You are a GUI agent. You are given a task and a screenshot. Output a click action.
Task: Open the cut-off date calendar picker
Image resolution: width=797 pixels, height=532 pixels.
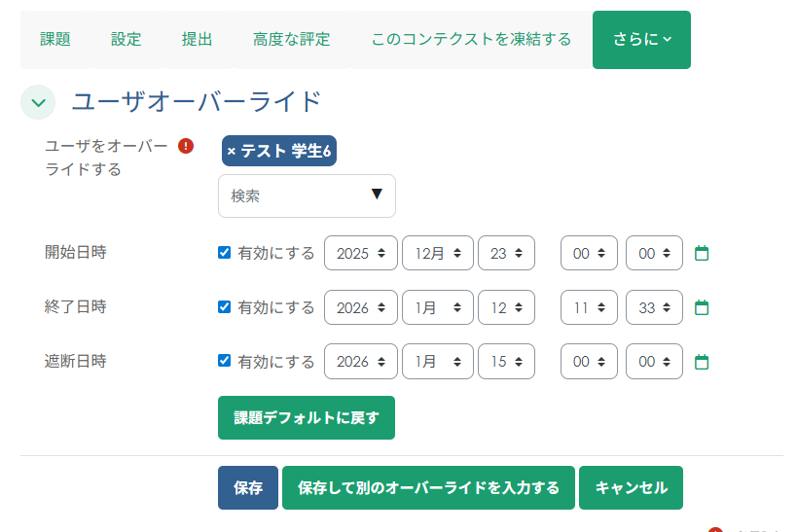pos(702,362)
